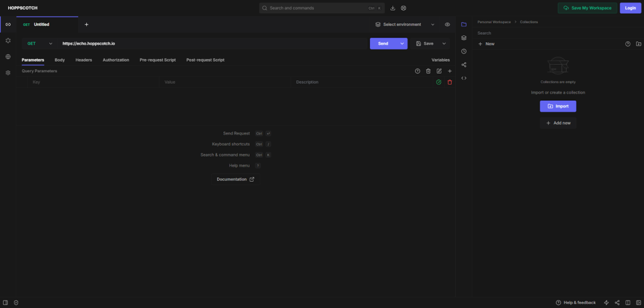
Task: Click the Share request panel icon
Action: [464, 65]
